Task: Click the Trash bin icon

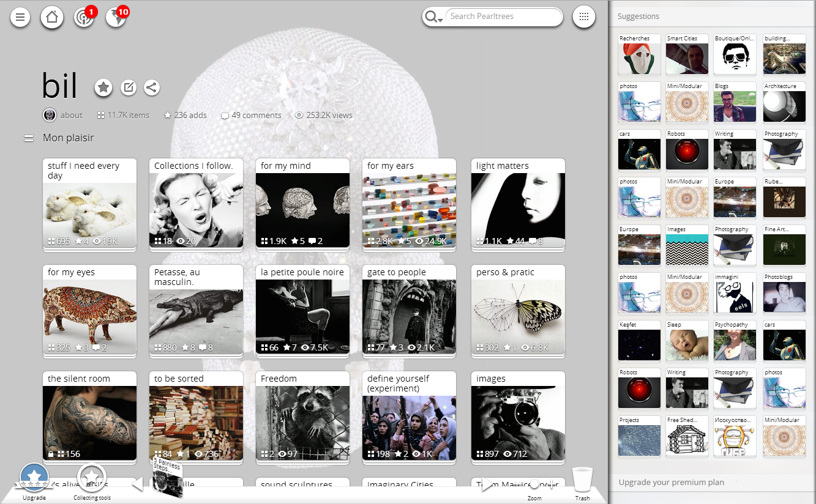Action: coord(582,481)
